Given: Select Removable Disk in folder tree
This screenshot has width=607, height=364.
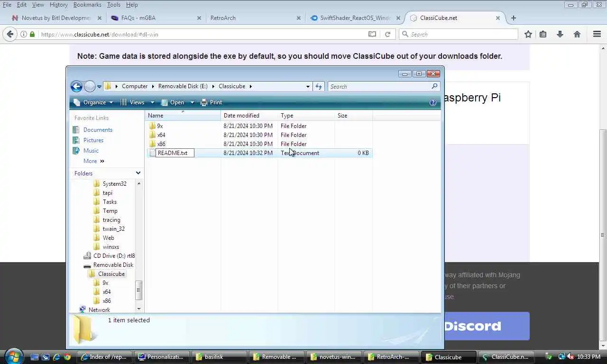Looking at the screenshot, I should point(113,265).
